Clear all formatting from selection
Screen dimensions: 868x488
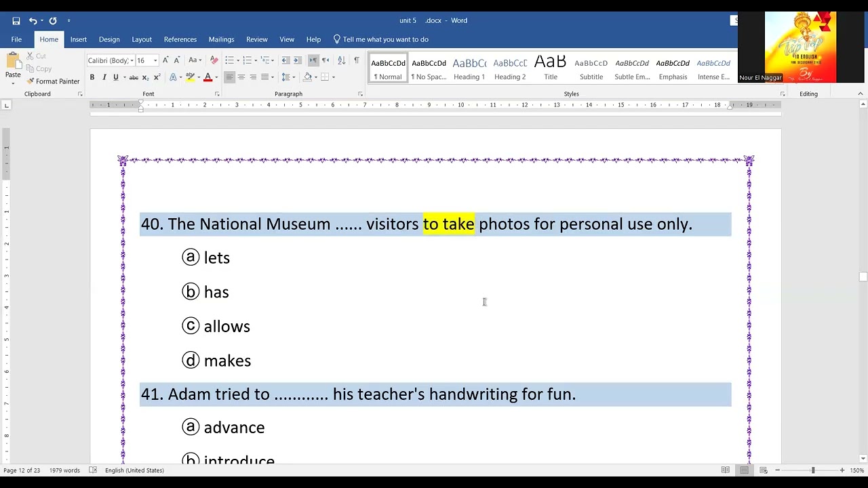214,60
